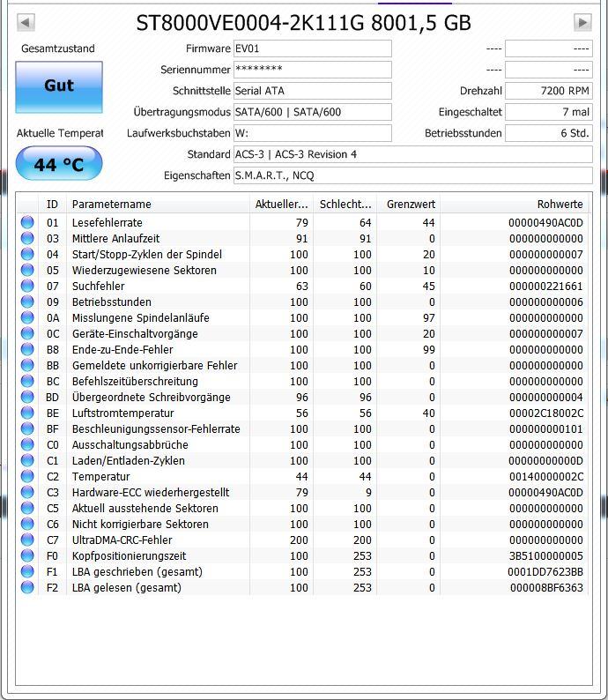This screenshot has width=608, height=700.
Task: Click the Übertragungsmodus field SATA/600
Action: click(313, 112)
